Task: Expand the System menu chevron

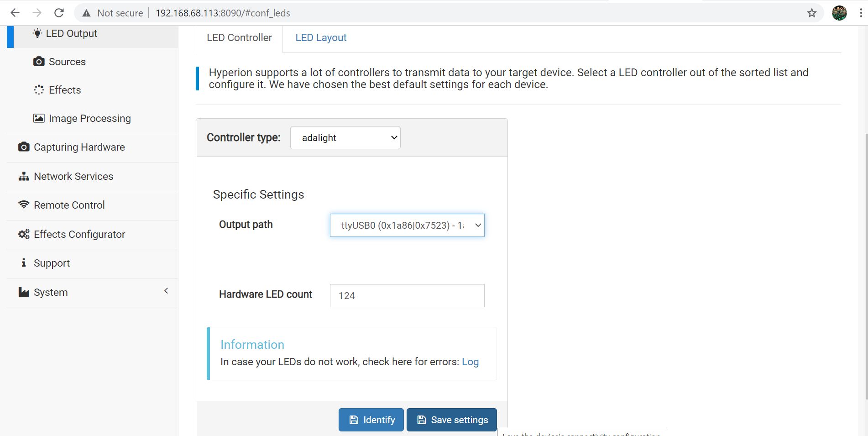Action: [x=166, y=291]
